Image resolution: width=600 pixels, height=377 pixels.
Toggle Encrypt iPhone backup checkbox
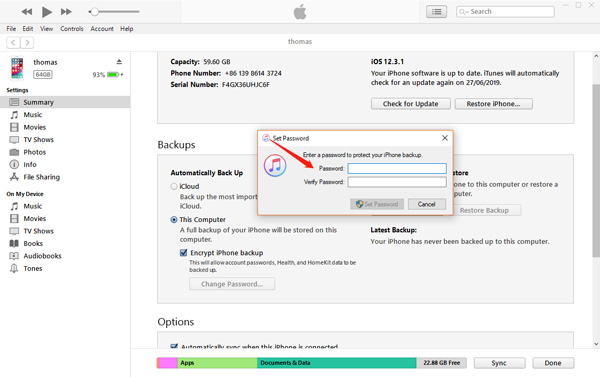(183, 253)
